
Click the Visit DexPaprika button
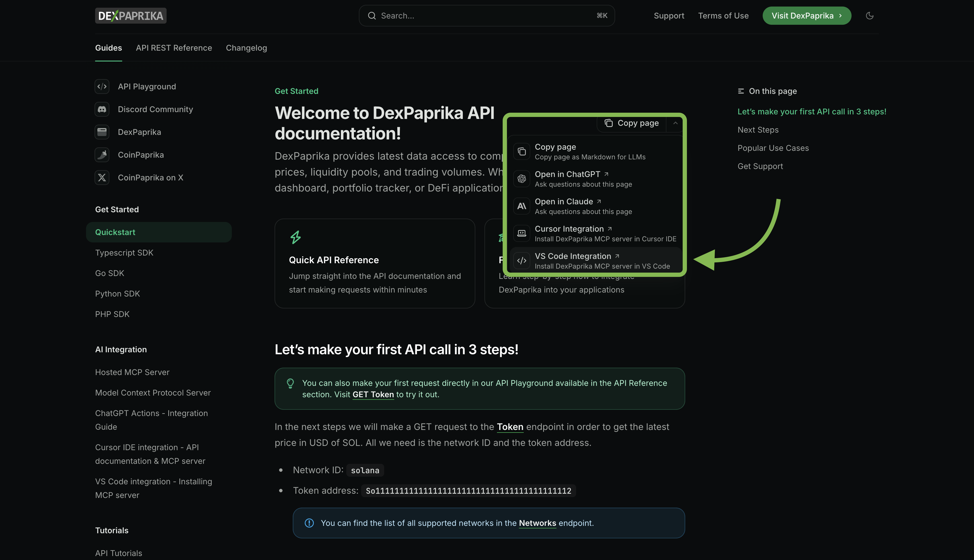807,15
